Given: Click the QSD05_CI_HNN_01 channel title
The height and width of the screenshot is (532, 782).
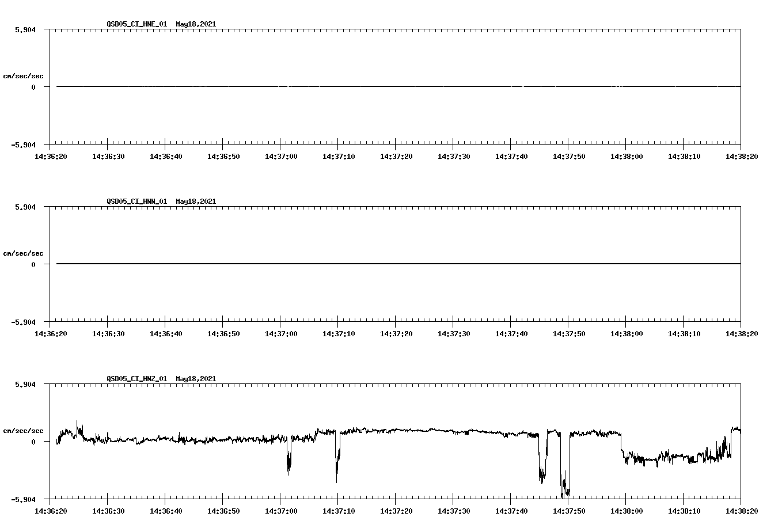Looking at the screenshot, I should (136, 202).
